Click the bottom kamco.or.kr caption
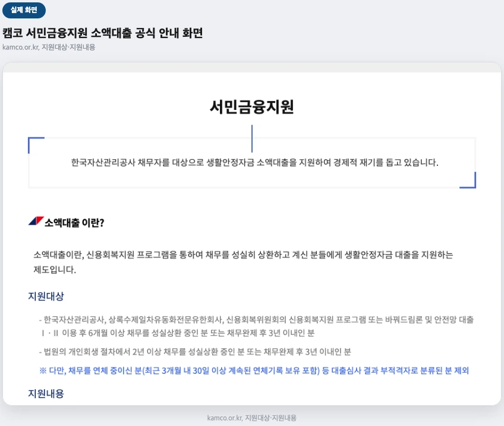 tap(251, 418)
